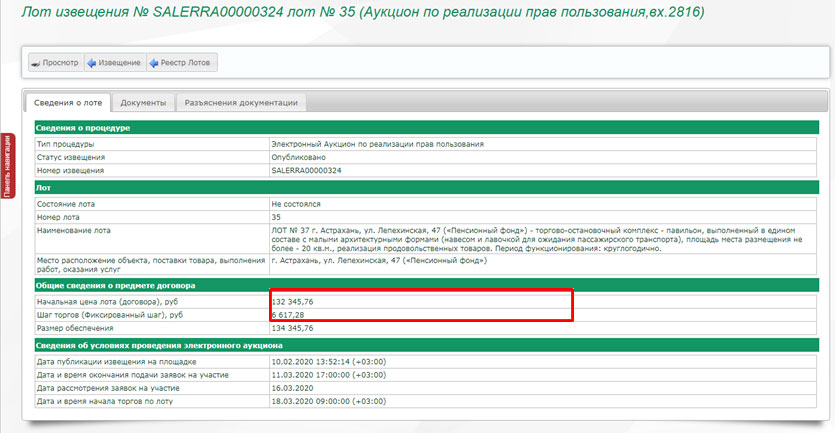The image size is (835, 433).
Task: Click the blue arrow icon beside Реестр Лотов
Action: [155, 62]
